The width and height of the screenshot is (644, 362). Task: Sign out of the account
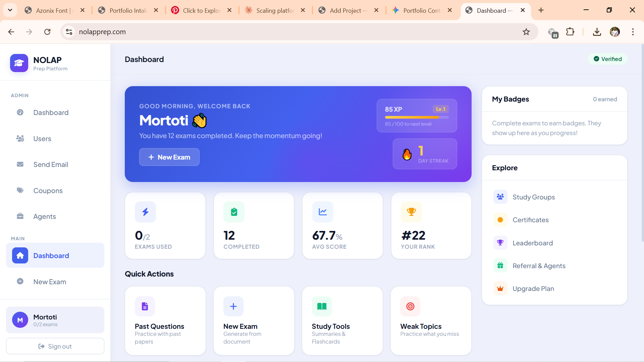pyautogui.click(x=55, y=346)
